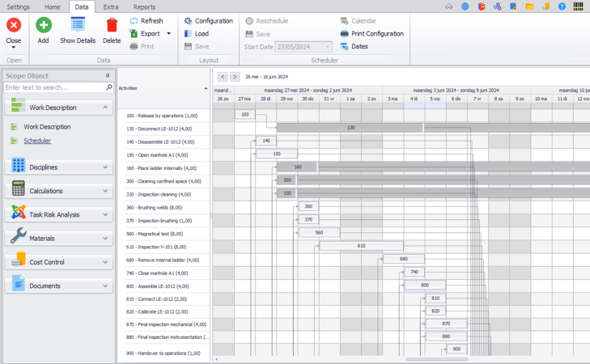Expand the Disciplines section
The image size is (590, 364).
point(106,167)
